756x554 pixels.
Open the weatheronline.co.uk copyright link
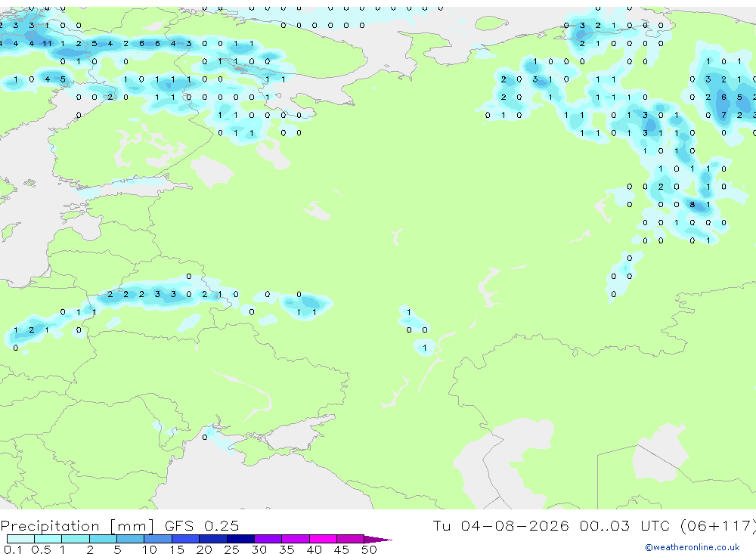coord(692,547)
